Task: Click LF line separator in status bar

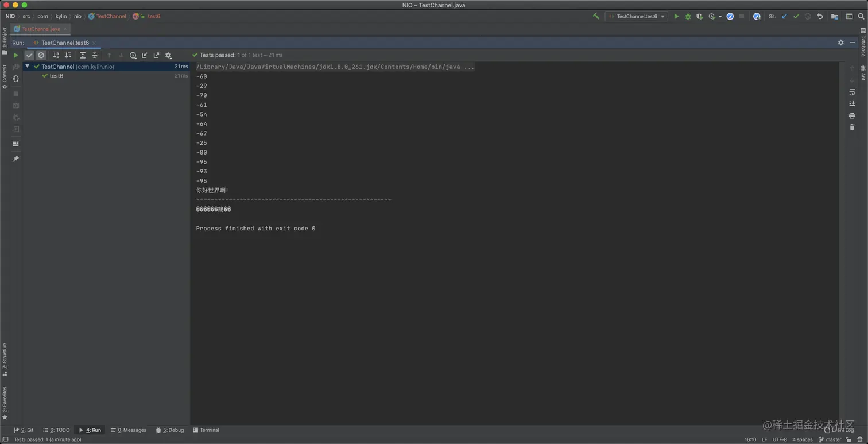Action: point(764,439)
